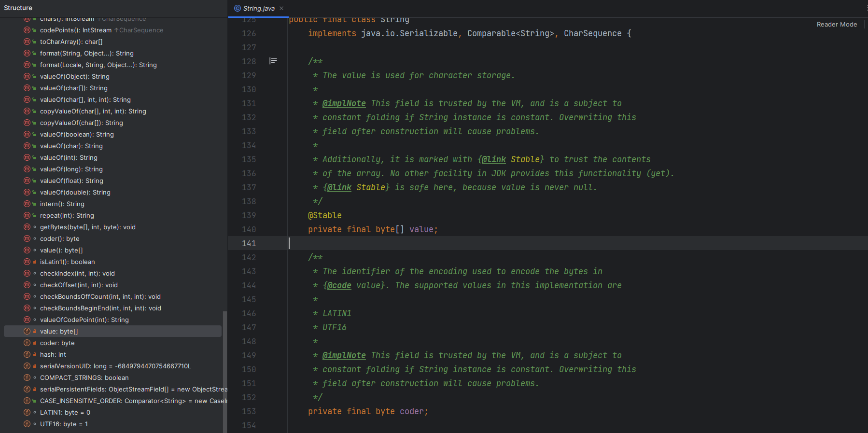The width and height of the screenshot is (868, 433).
Task: Click method icon beside valueOf(boolean)
Action: [27, 134]
